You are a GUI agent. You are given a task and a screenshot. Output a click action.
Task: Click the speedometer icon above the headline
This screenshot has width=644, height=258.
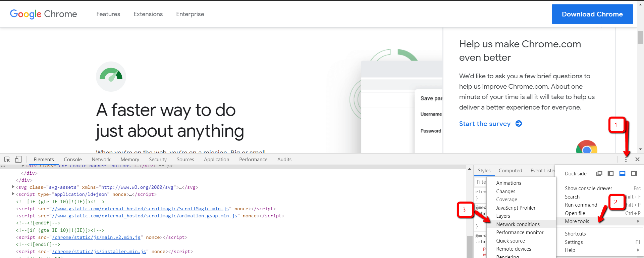coord(111,76)
